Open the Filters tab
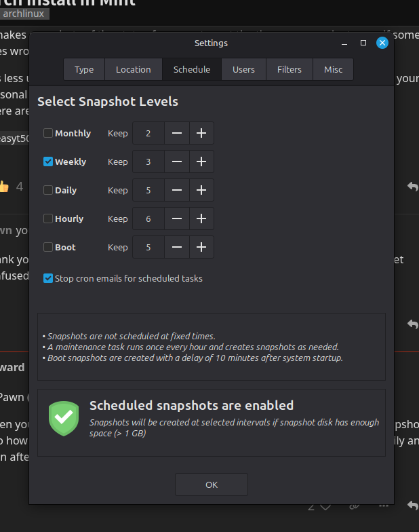Image resolution: width=419 pixels, height=532 pixels. pos(289,69)
